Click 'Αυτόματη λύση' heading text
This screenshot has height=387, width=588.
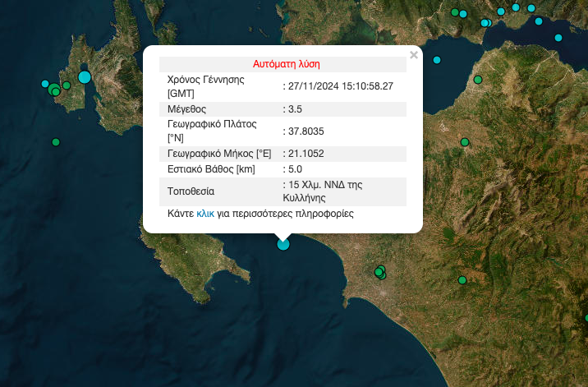286,64
